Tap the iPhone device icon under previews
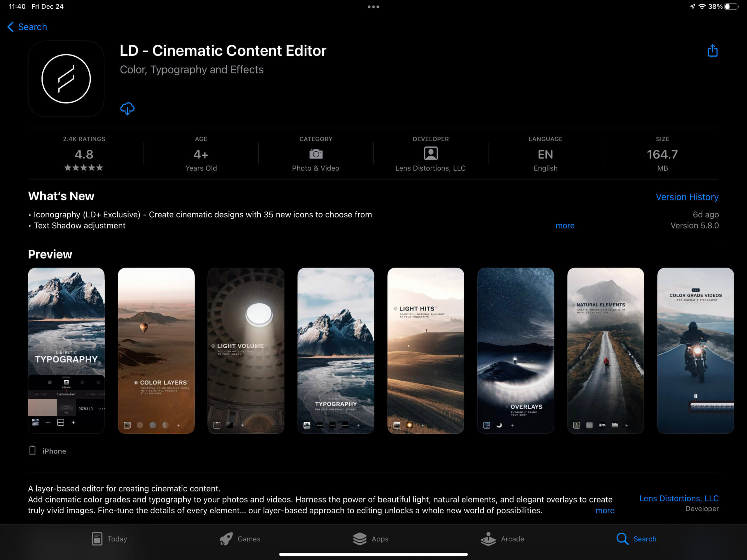This screenshot has height=560, width=747. [x=32, y=451]
